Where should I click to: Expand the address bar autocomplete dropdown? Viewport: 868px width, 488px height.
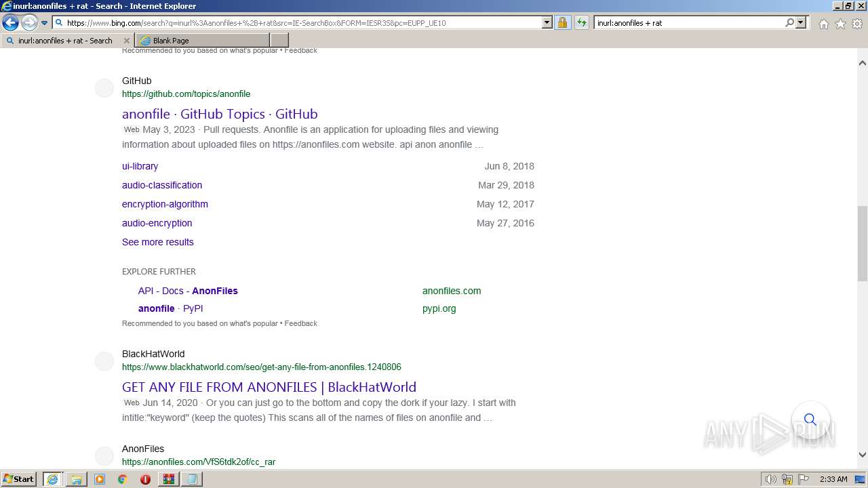coord(547,22)
